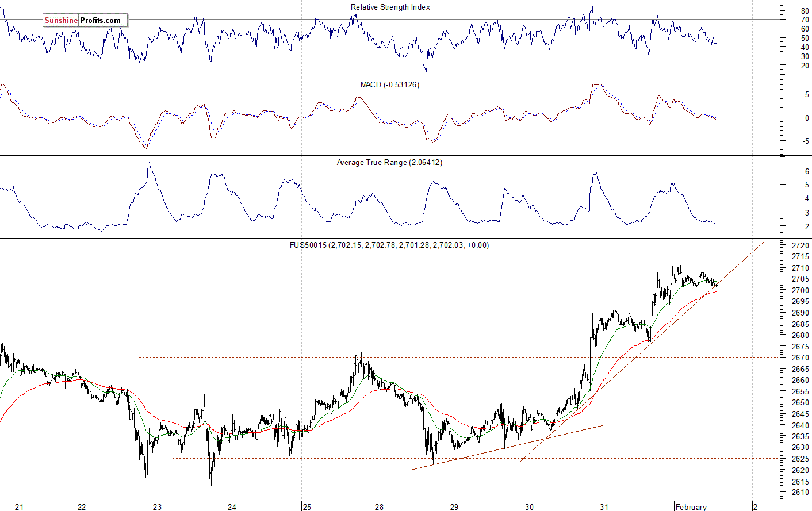Click the RSI 20 scale label

[805, 66]
